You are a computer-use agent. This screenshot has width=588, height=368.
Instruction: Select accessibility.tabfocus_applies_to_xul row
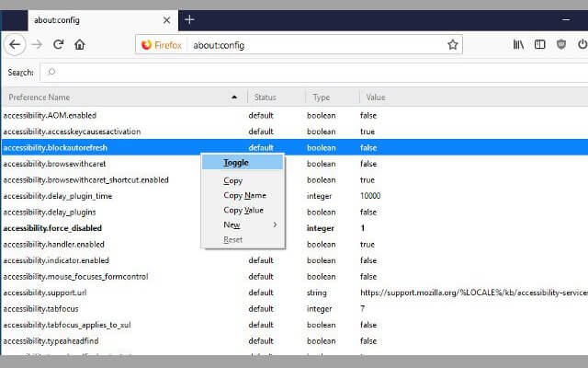[295, 325]
